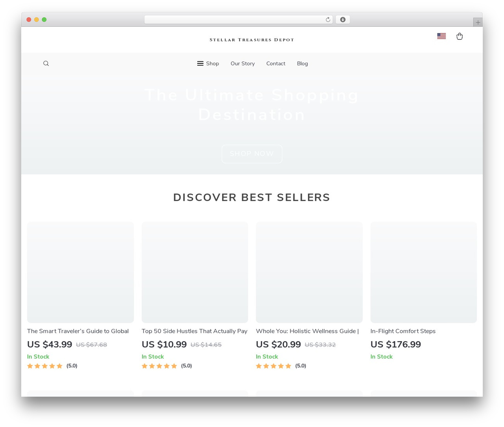The width and height of the screenshot is (504, 427).
Task: Click The Ultimate Shopping Destination hero heading
Action: 252,105
